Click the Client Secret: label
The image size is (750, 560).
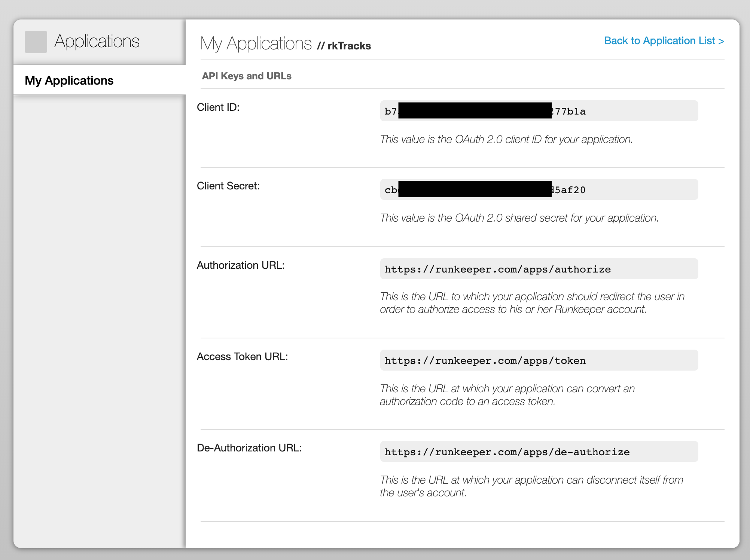click(x=228, y=186)
